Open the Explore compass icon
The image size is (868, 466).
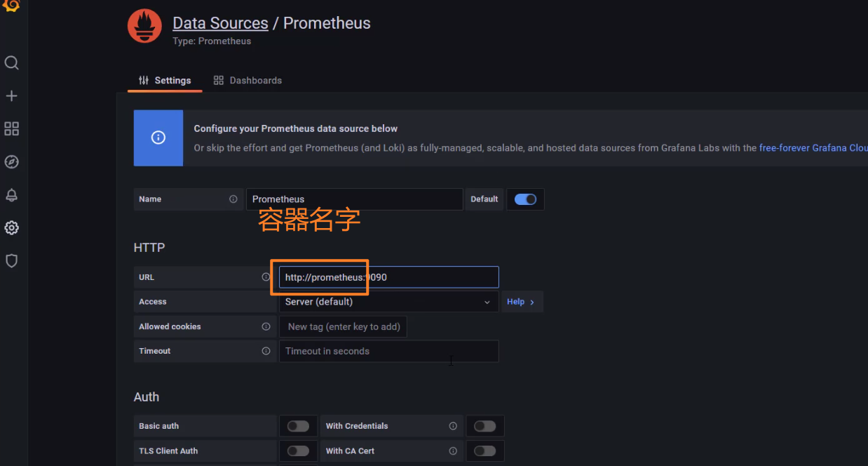[11, 162]
